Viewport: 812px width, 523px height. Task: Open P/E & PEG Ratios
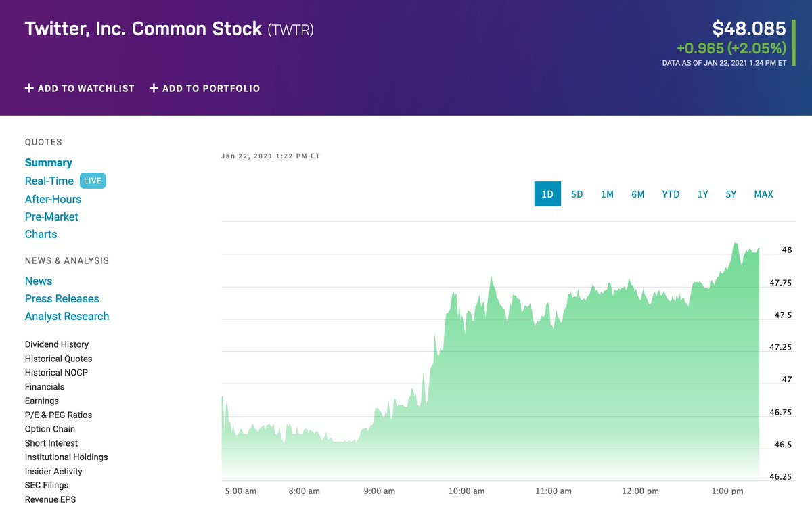point(58,415)
